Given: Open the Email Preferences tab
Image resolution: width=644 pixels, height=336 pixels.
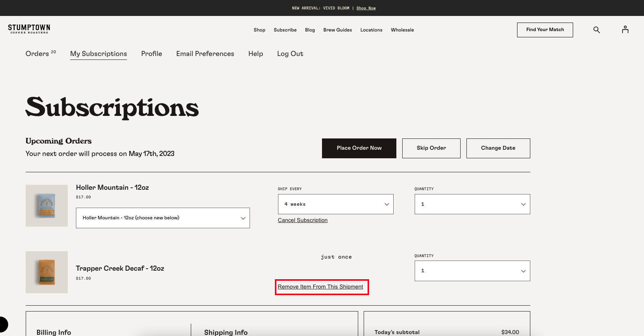Looking at the screenshot, I should click(x=205, y=54).
